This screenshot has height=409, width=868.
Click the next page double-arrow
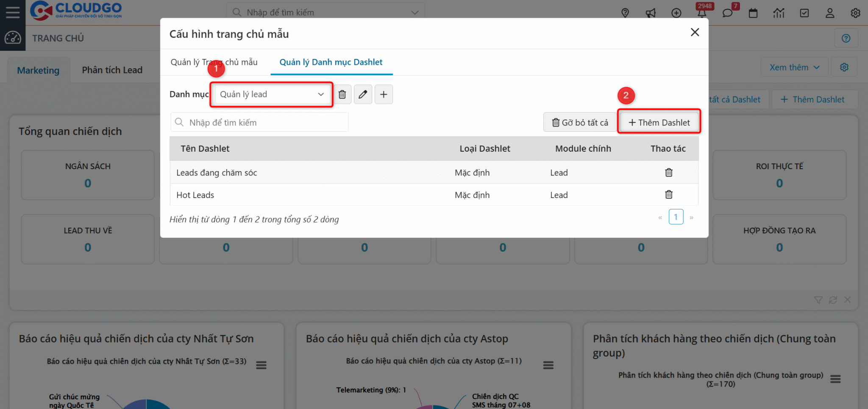coord(691,217)
